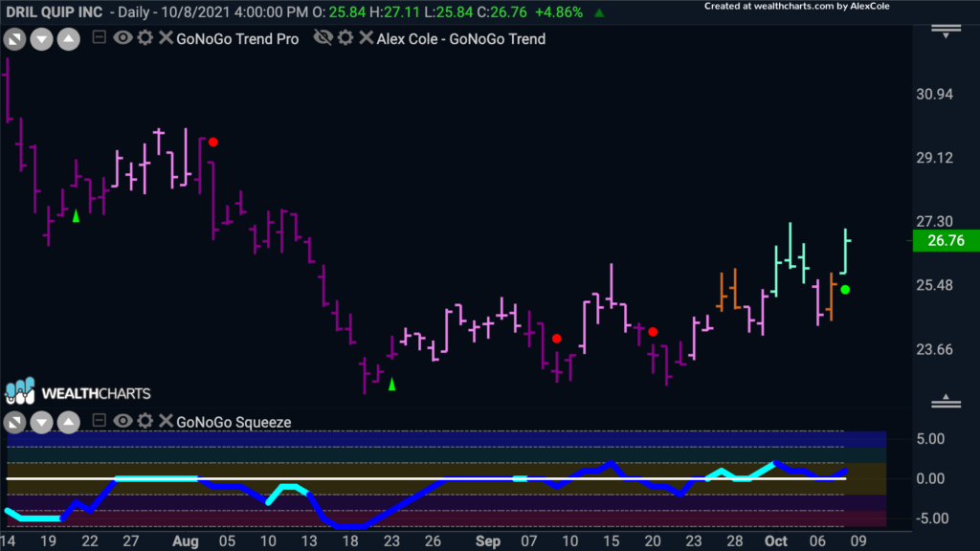
Task: Click the red NoGo dot in early August
Action: click(x=213, y=143)
